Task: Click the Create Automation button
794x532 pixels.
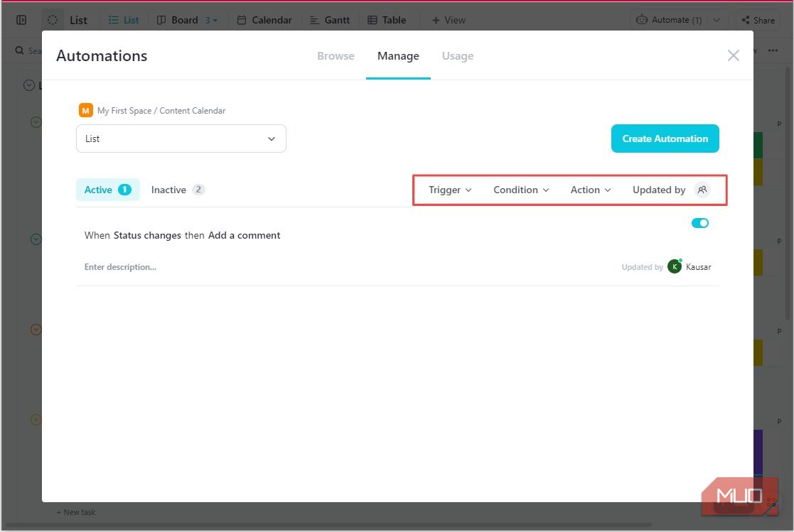Action: point(665,139)
